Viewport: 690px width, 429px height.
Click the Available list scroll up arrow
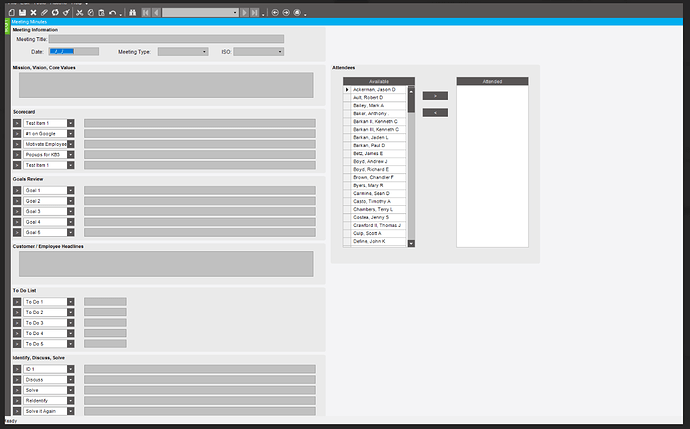point(411,90)
